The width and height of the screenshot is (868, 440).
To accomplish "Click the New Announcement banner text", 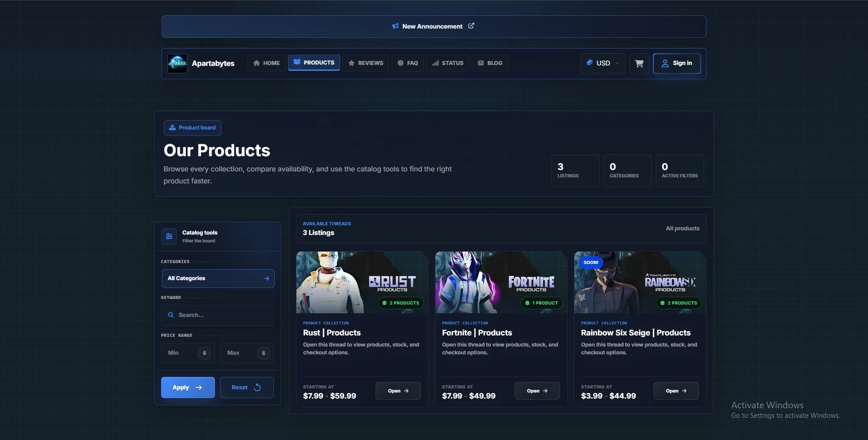I will (432, 26).
